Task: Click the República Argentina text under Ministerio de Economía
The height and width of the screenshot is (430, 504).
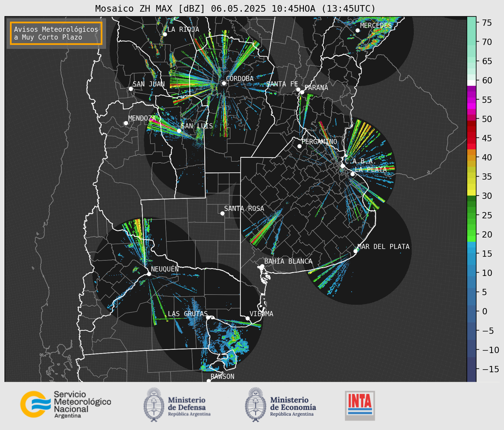Action: pyautogui.click(x=292, y=414)
